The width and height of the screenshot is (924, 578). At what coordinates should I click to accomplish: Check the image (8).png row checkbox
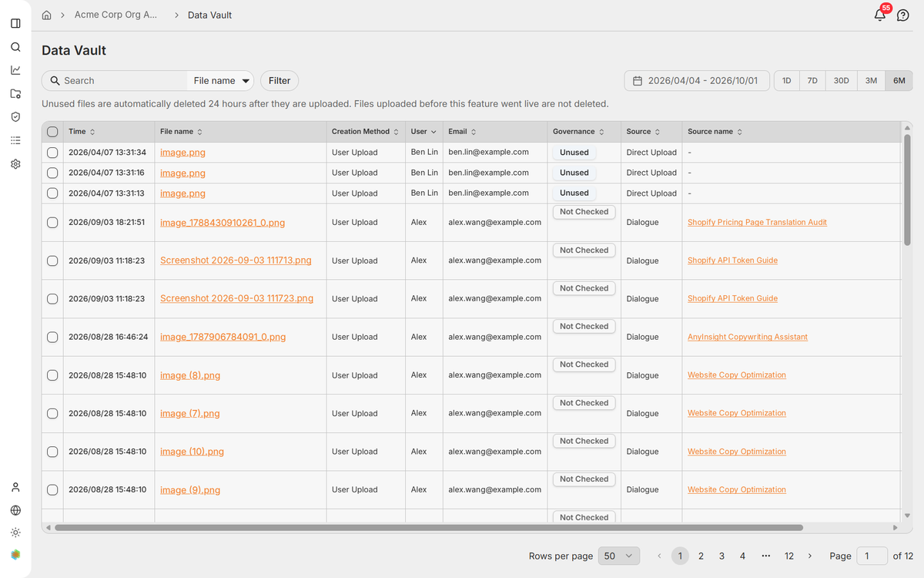(52, 375)
